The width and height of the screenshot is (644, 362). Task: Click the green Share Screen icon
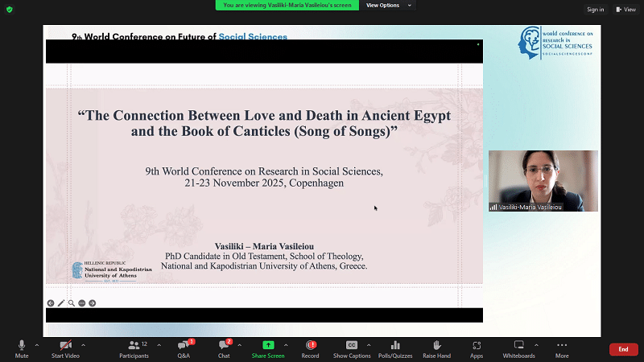268,345
